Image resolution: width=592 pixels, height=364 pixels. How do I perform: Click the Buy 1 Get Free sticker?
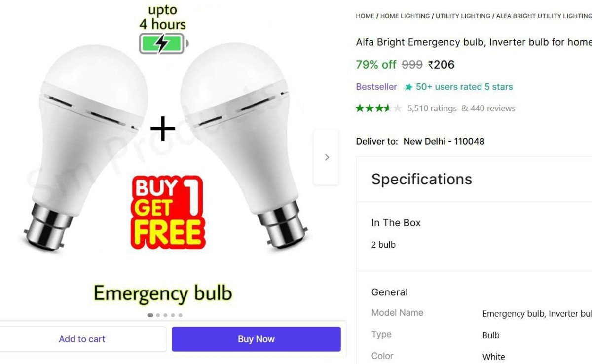click(x=168, y=212)
